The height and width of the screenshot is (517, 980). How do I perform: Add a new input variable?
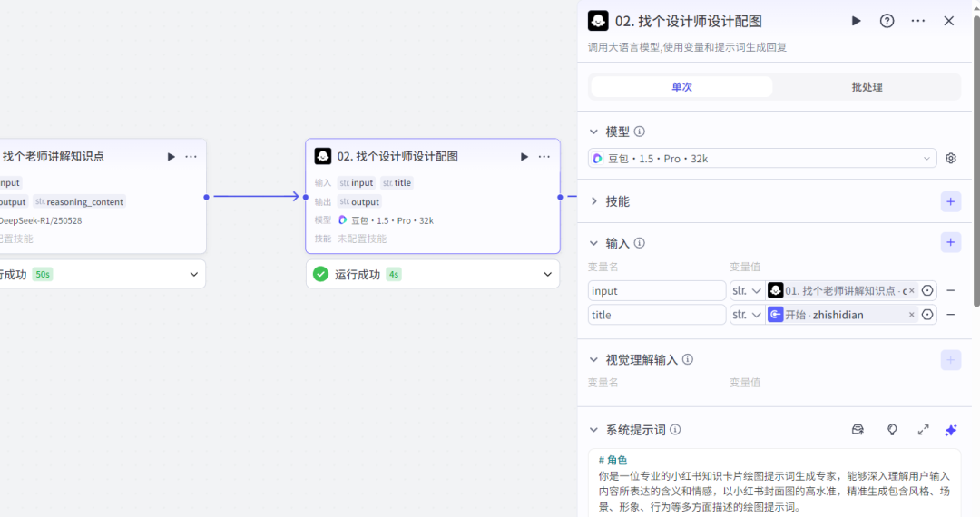[951, 242]
